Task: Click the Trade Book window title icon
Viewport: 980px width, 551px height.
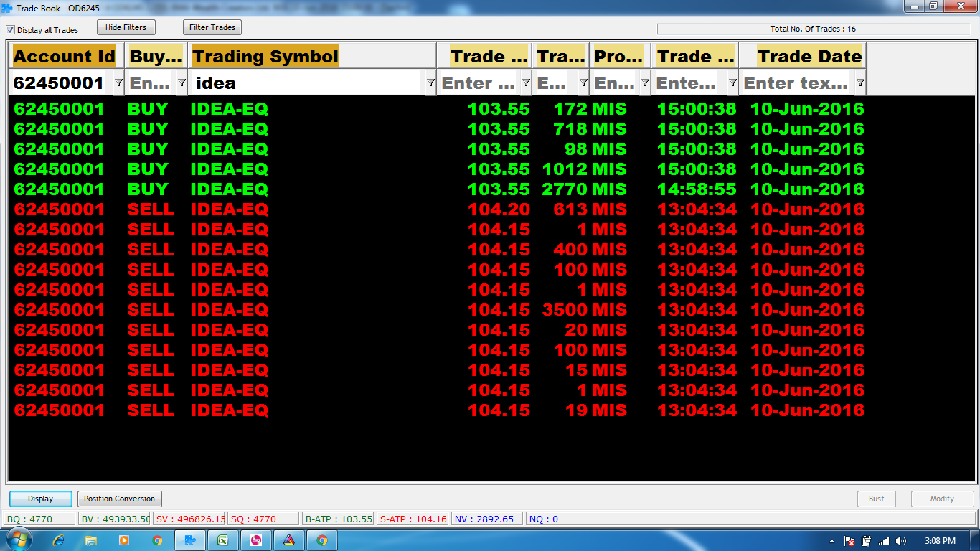Action: click(x=7, y=8)
